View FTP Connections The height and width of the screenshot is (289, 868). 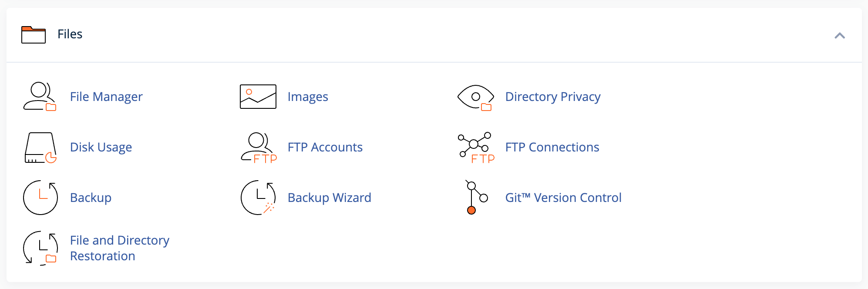tap(552, 148)
